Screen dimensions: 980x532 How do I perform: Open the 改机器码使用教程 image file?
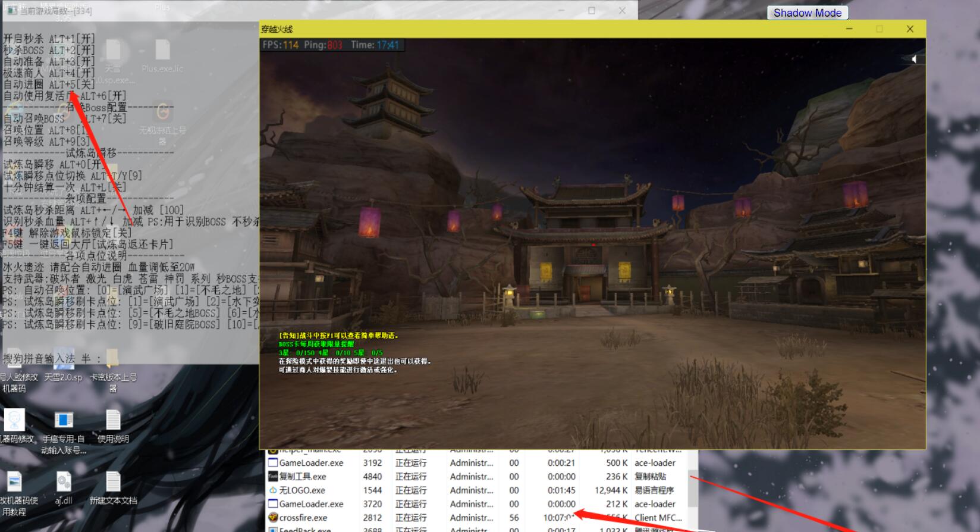click(x=14, y=483)
